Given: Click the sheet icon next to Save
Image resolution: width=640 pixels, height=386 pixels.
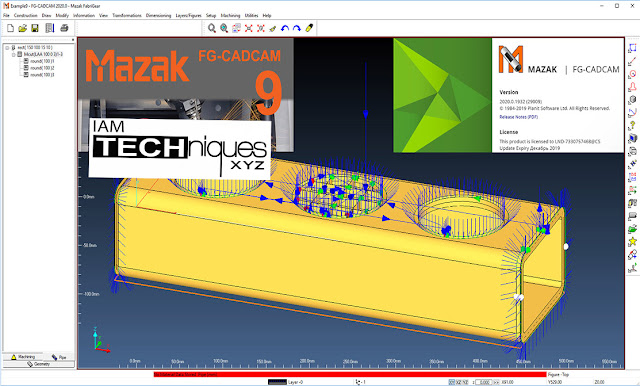Looking at the screenshot, I should pyautogui.click(x=49, y=28).
